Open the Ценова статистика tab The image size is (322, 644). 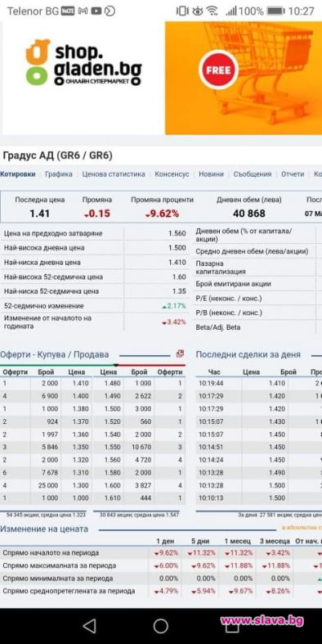click(114, 174)
